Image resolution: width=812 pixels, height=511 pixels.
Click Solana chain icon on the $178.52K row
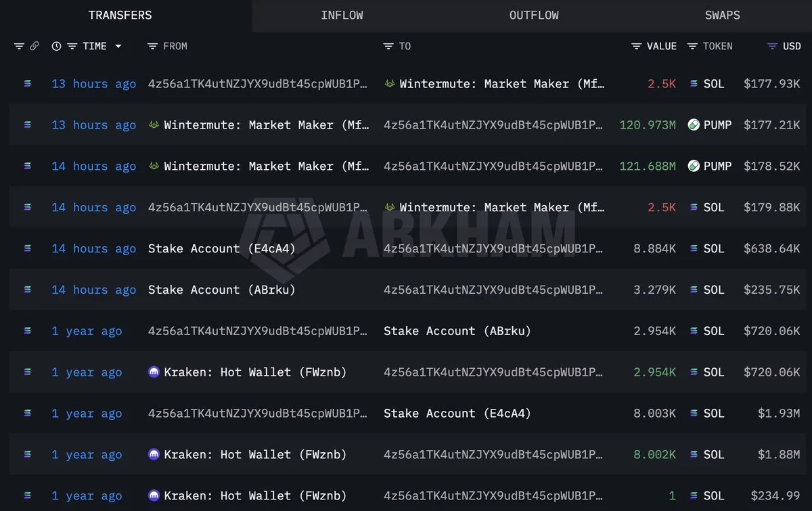pyautogui.click(x=27, y=166)
